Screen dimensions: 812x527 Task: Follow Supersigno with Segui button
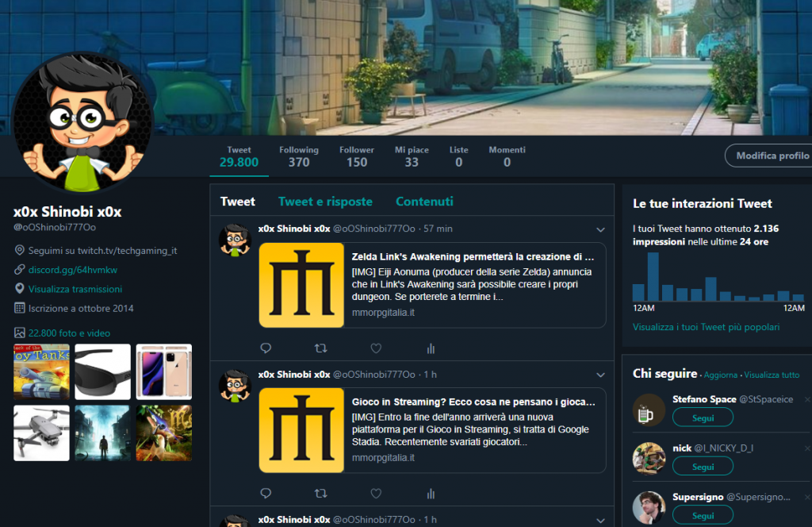703,515
